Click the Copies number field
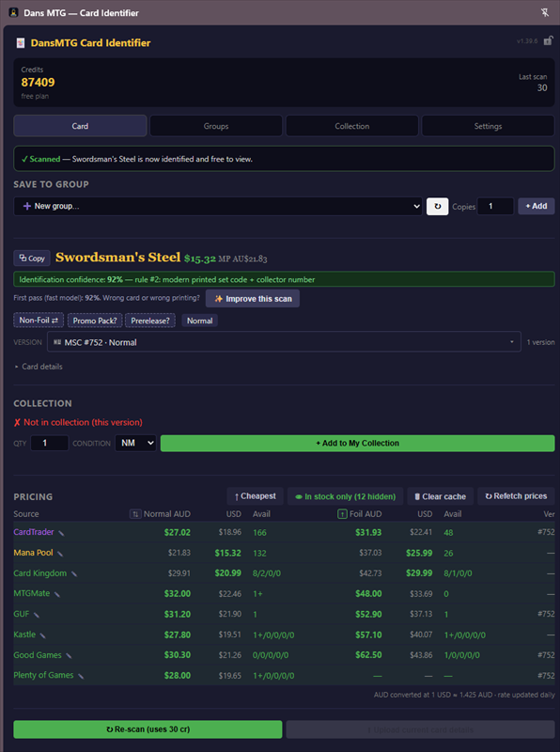560x752 pixels. click(495, 206)
